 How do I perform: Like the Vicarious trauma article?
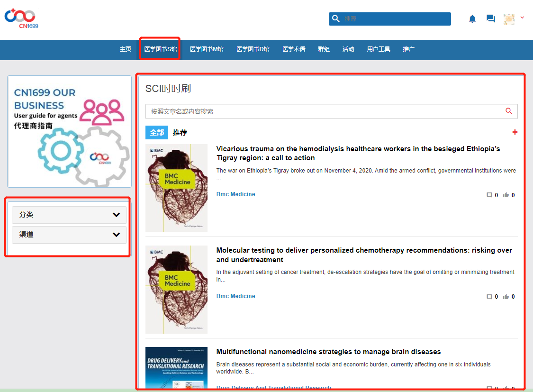506,195
